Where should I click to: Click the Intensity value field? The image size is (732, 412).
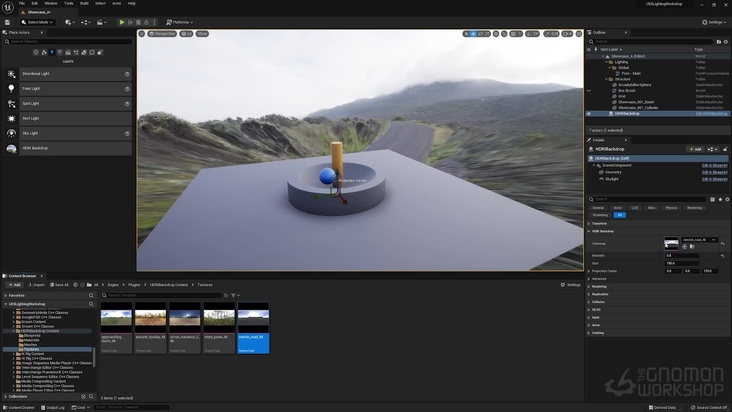pos(682,256)
